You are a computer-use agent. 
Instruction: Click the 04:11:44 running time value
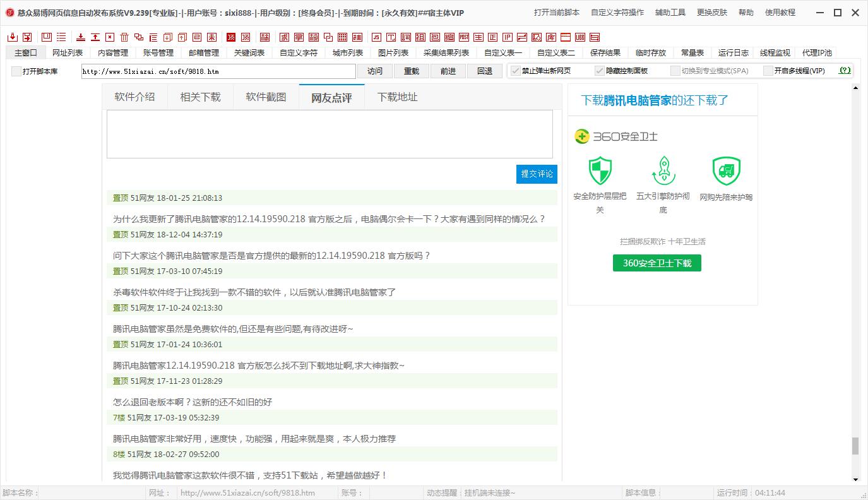[770, 493]
